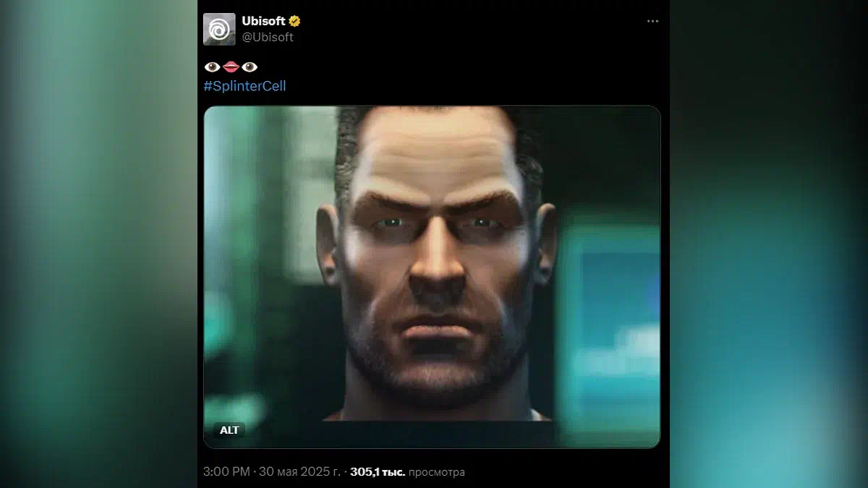This screenshot has width=868, height=488.
Task: Open the three-dot more options menu
Action: click(652, 21)
